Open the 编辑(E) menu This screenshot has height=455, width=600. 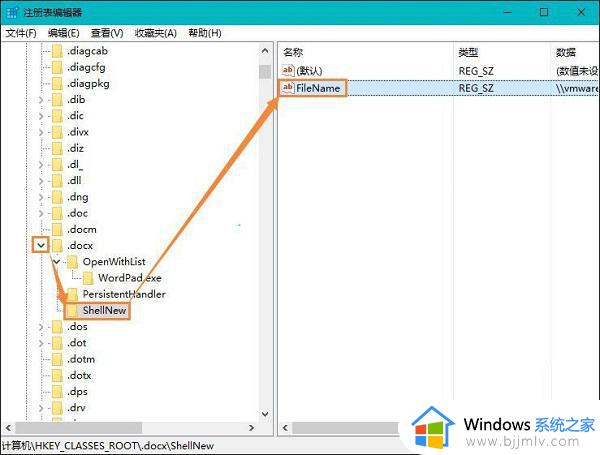coord(64,33)
